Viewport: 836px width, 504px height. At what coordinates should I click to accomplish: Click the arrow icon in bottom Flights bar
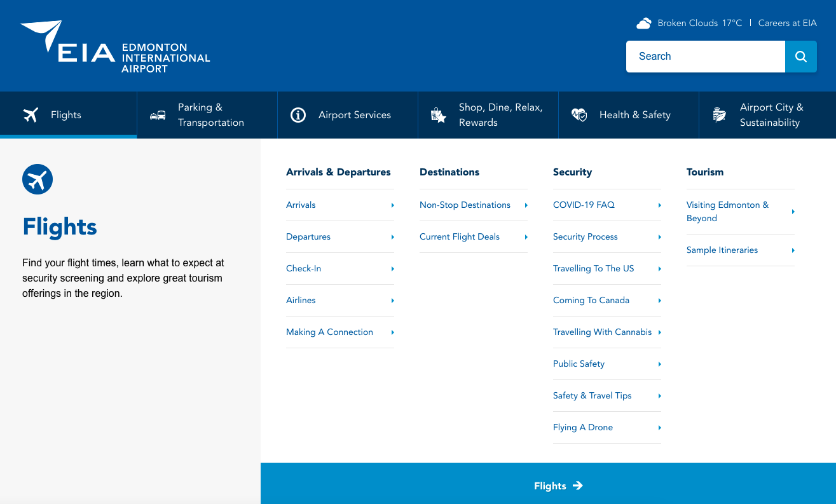(x=578, y=486)
